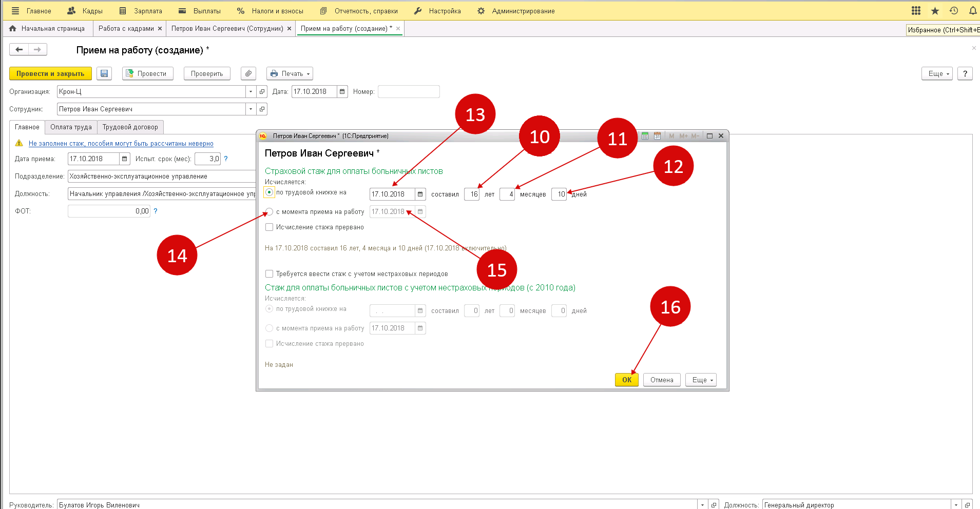980x509 pixels.
Task: Open the Кадры menu section
Action: tap(85, 11)
